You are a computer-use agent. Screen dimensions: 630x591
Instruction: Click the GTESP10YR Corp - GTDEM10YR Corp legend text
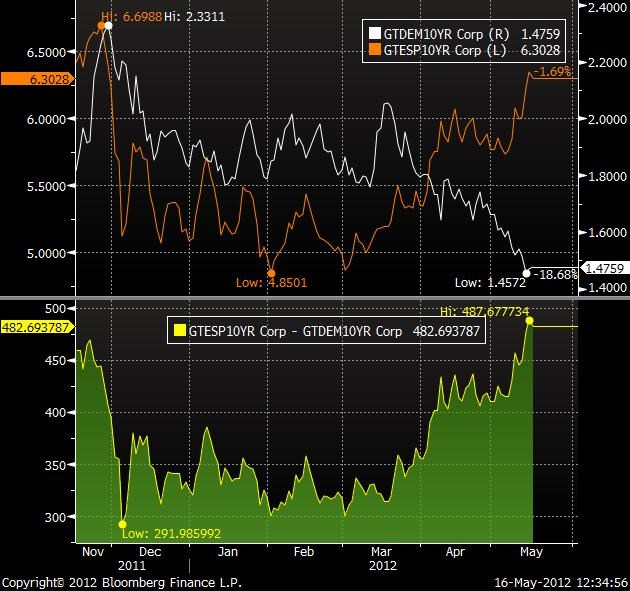pyautogui.click(x=295, y=331)
